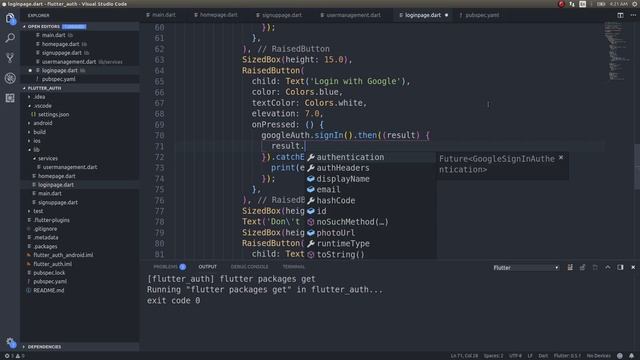Click the LF end-of-line selector

click(530, 356)
